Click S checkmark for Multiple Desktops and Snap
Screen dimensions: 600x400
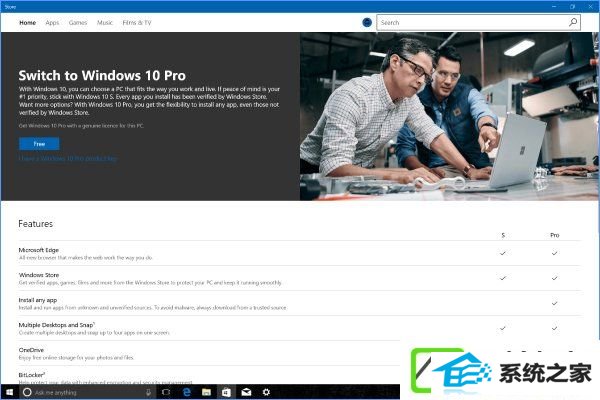coord(503,328)
